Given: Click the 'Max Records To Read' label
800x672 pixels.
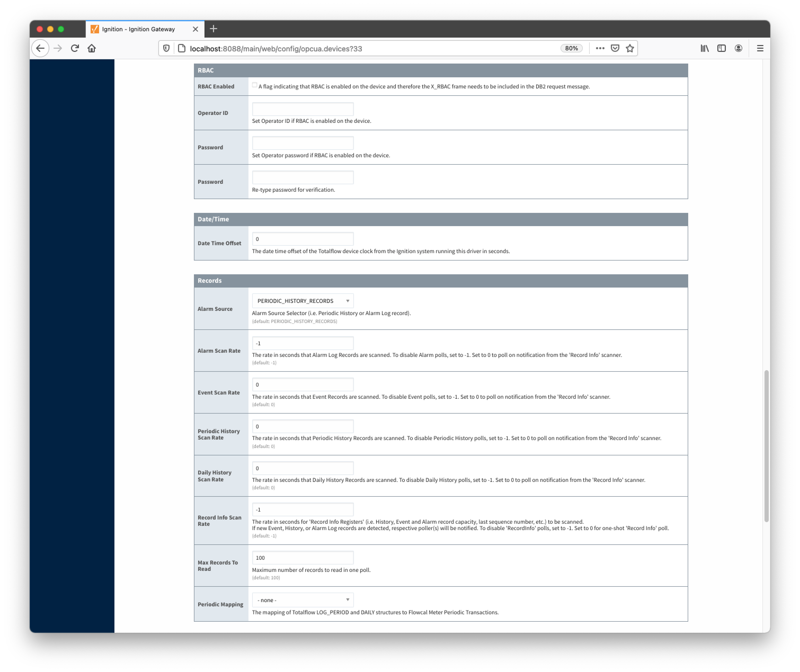Looking at the screenshot, I should tap(218, 566).
